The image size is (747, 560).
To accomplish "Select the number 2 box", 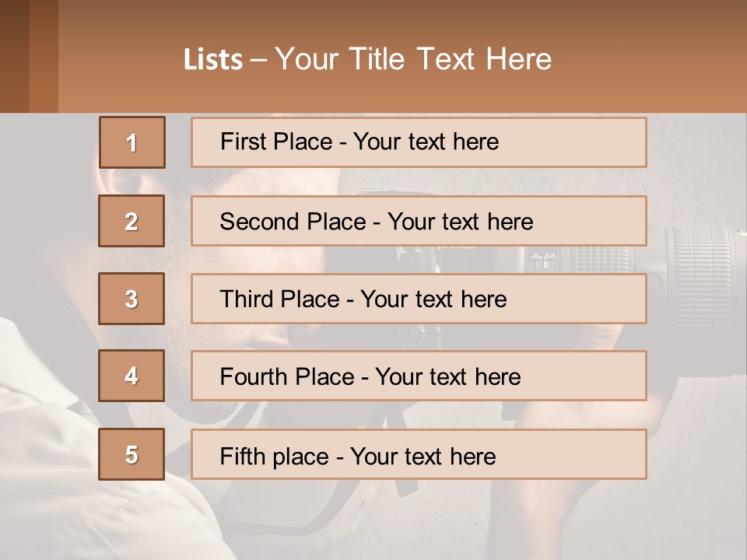I will (132, 221).
